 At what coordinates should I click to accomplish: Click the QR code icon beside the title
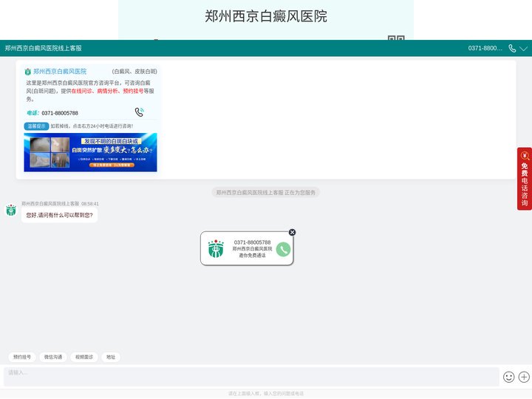(x=396, y=38)
